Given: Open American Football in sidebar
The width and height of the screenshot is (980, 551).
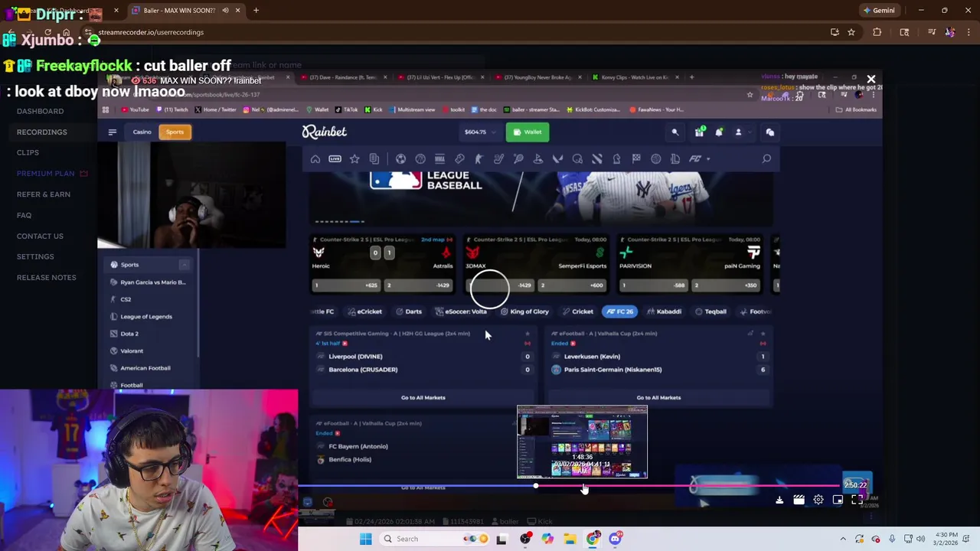Looking at the screenshot, I should tap(145, 368).
